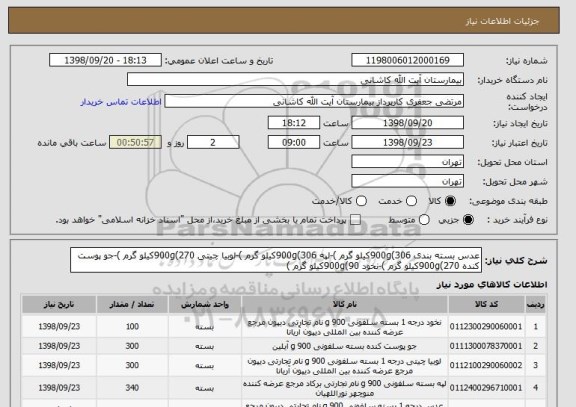Click the شماره نیاز field 1198006012000169
This screenshot has width=576, height=407.
[x=407, y=60]
